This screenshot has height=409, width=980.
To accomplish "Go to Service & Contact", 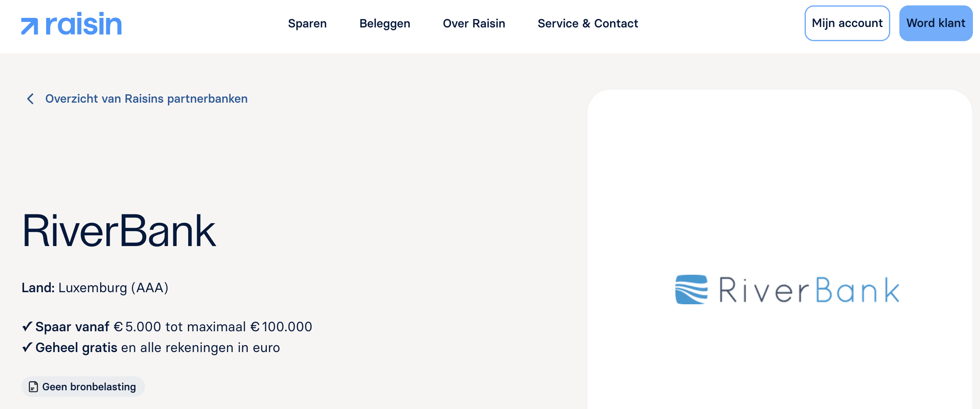I will click(x=587, y=24).
